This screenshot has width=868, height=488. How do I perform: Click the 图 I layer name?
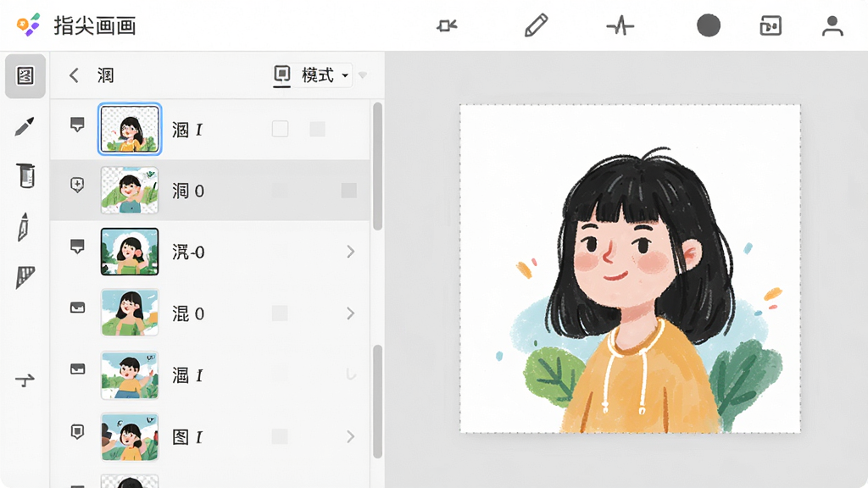point(187,437)
